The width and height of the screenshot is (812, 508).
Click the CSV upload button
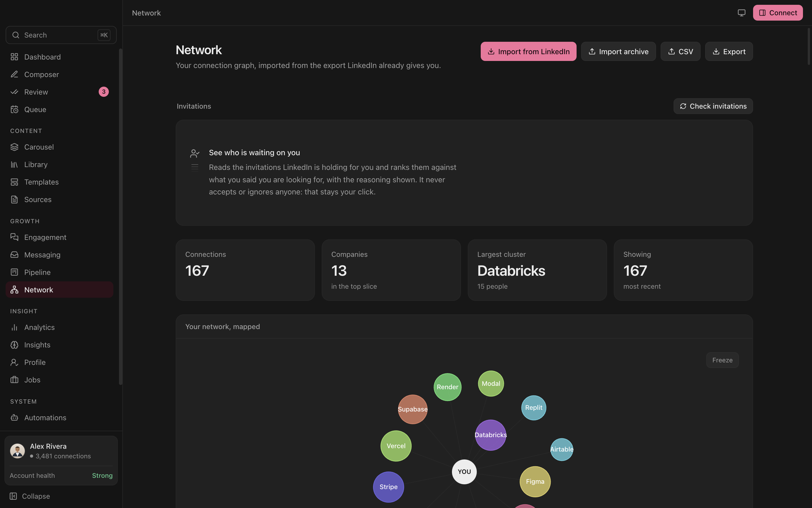[x=680, y=51]
